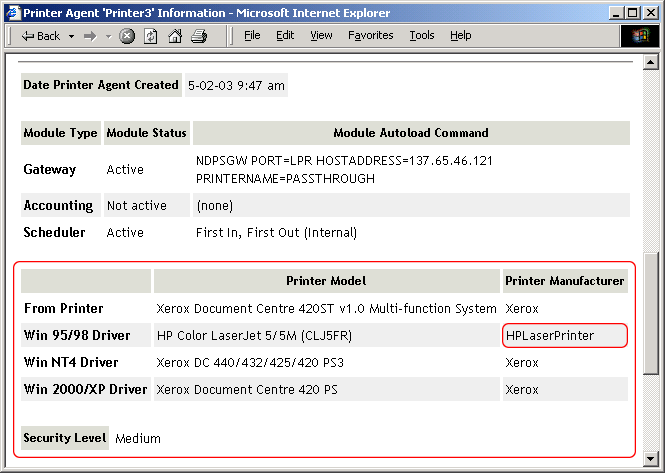Maximize the Internet Explorer window
The height and width of the screenshot is (473, 665).
point(632,13)
